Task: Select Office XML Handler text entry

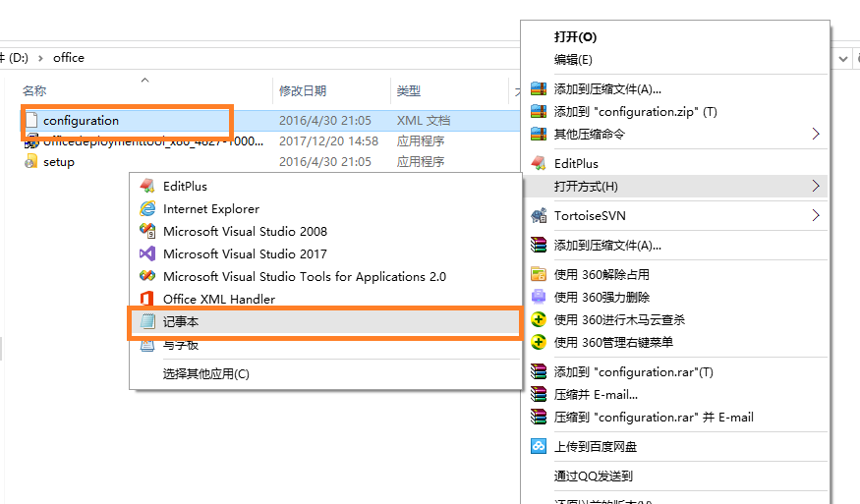Action: (219, 299)
